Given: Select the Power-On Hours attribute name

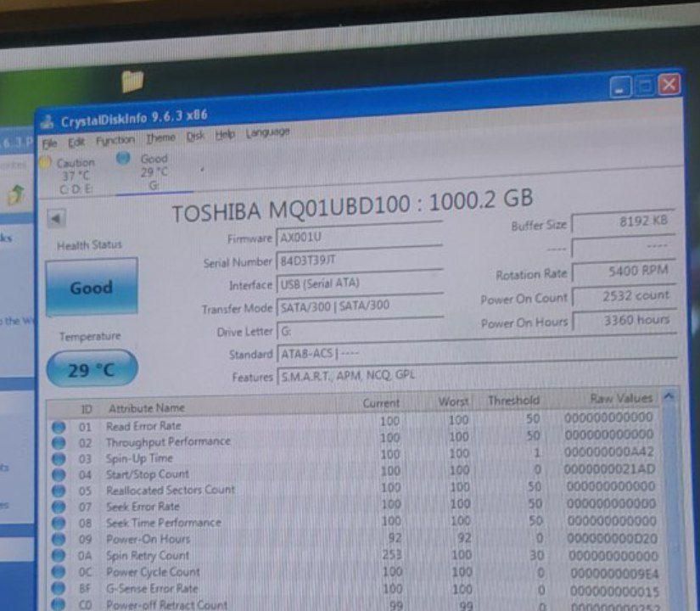Looking at the screenshot, I should tap(148, 539).
